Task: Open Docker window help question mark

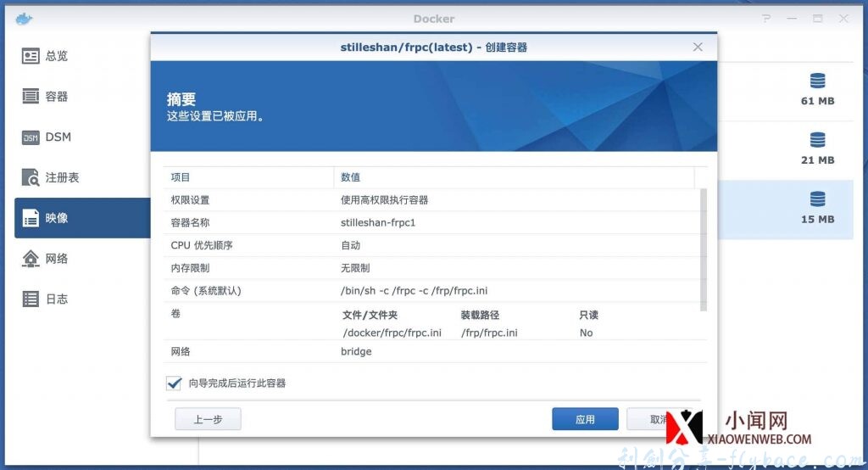Action: (x=766, y=19)
